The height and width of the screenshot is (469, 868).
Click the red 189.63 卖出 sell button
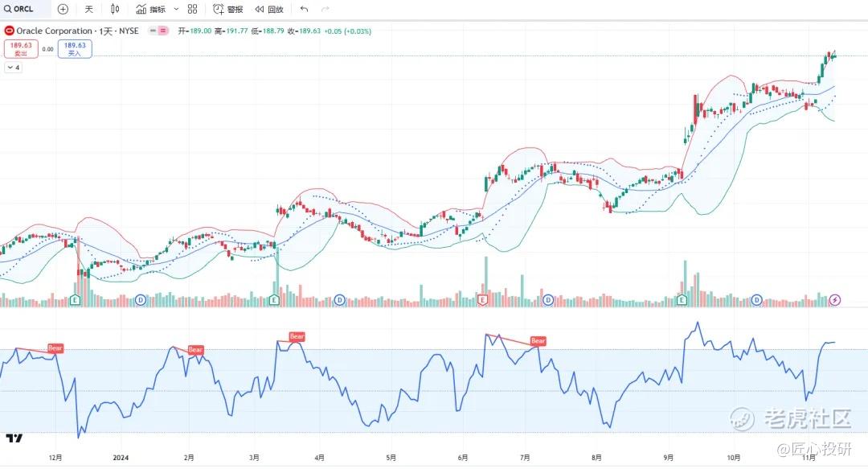(x=21, y=49)
